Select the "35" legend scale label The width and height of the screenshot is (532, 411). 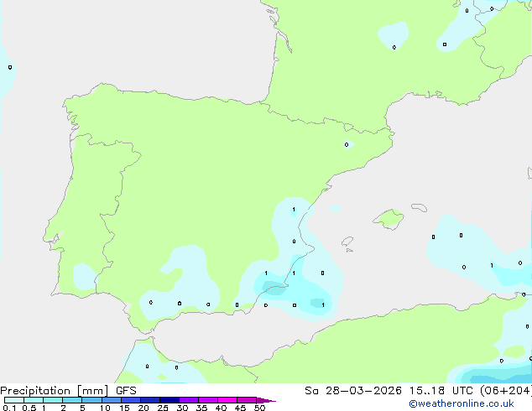[x=201, y=408]
